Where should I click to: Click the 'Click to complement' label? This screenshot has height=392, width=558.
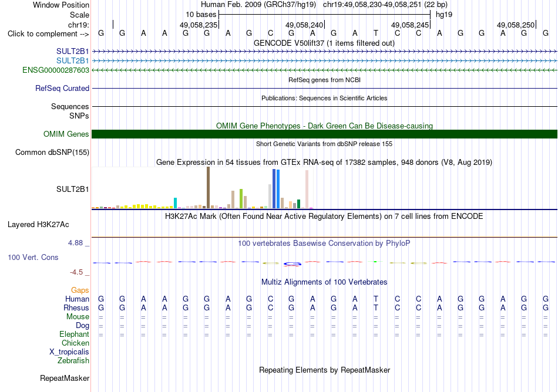48,34
